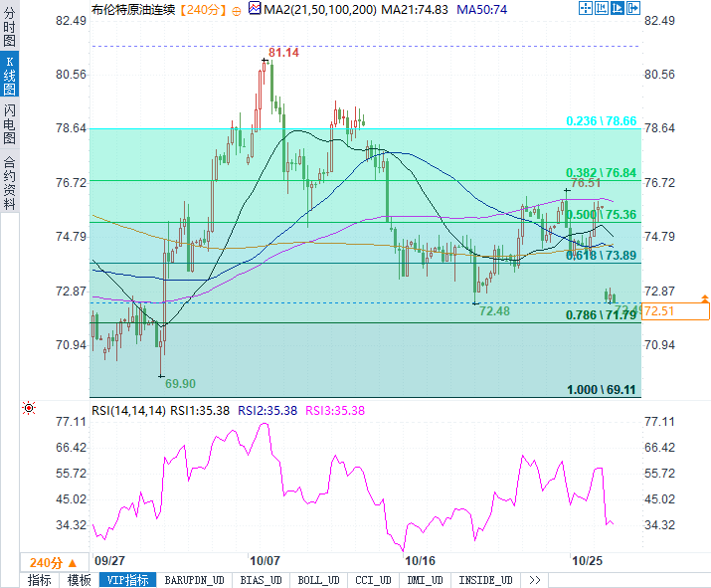Click the 0.618 Fibonacci level label
The height and width of the screenshot is (588, 711).
click(601, 256)
